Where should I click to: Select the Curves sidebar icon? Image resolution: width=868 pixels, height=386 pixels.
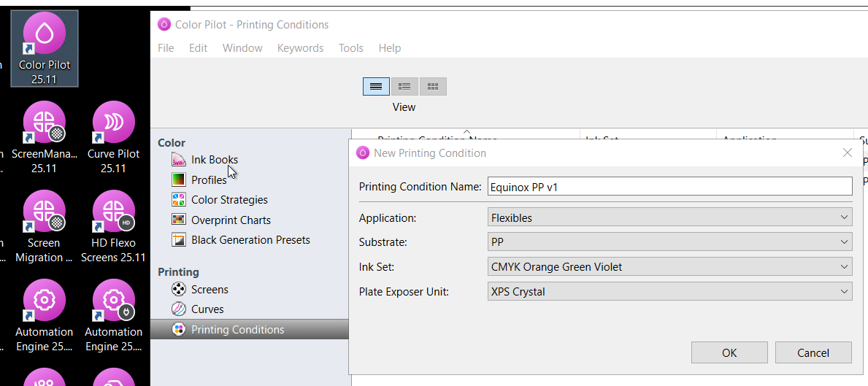(178, 309)
